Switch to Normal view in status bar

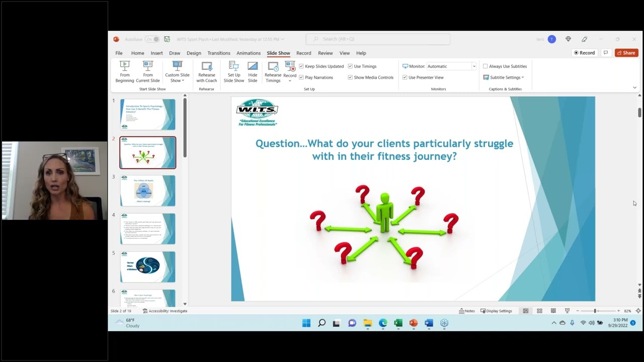point(525,311)
